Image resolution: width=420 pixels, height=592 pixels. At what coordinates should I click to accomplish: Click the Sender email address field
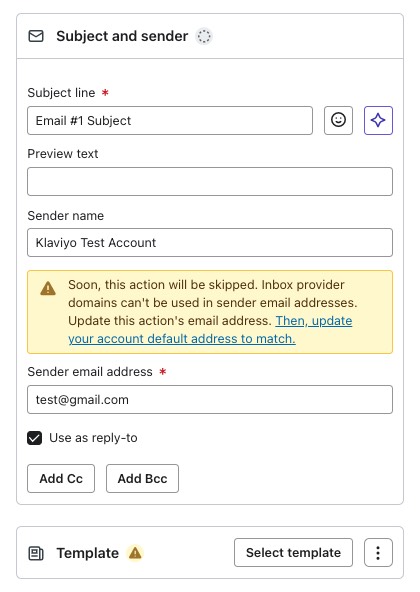210,399
